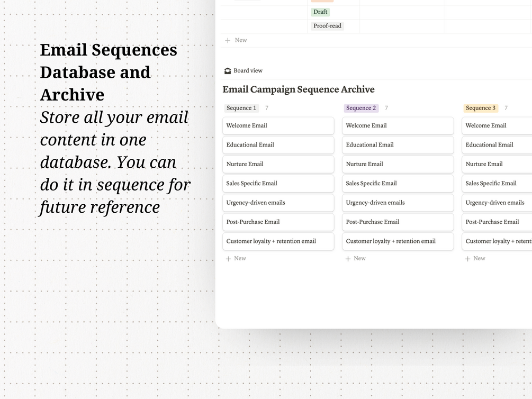The height and width of the screenshot is (399, 532).
Task: Click the plus icon under Sequence 3
Action: [x=467, y=259]
